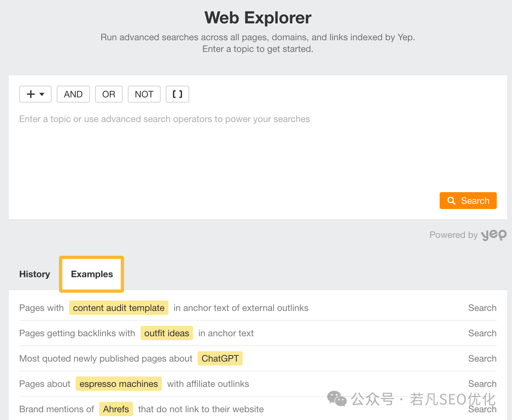Select the 'Ahrefs' keyword chip

pyautogui.click(x=116, y=409)
